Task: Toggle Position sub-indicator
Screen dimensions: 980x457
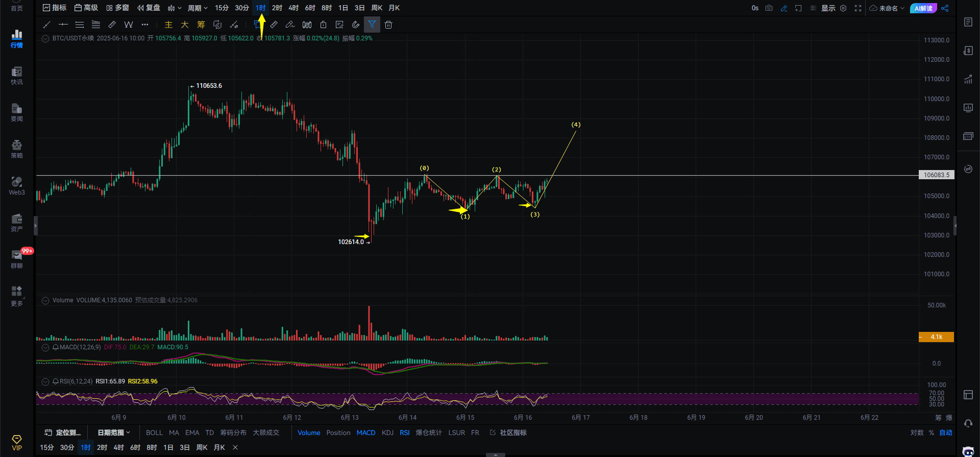Action: 338,432
